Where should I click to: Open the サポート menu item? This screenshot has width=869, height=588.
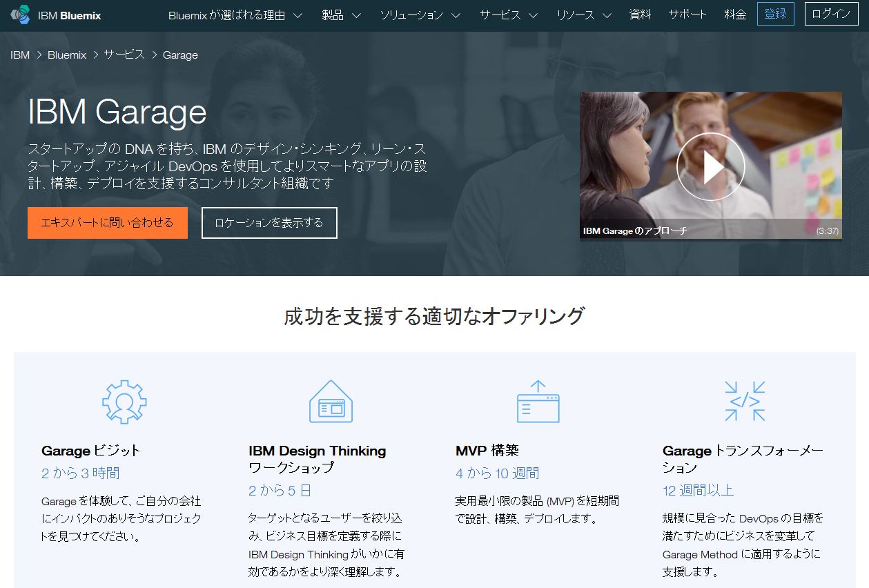tap(687, 14)
